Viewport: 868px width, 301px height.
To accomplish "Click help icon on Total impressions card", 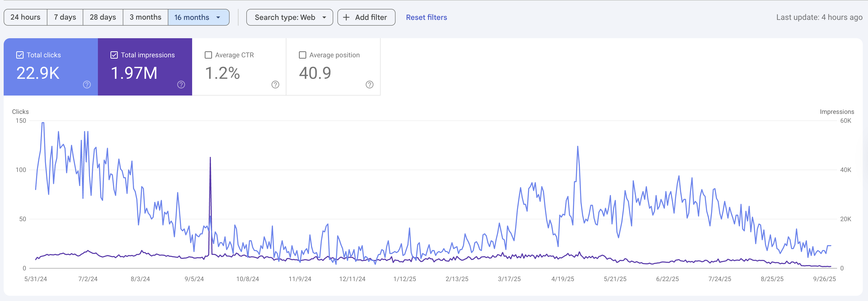I will pyautogui.click(x=181, y=85).
